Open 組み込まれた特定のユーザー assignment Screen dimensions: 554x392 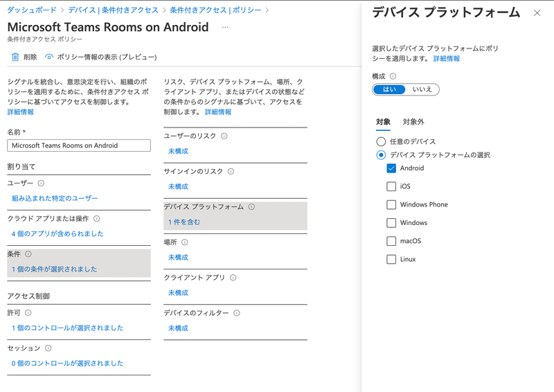pos(55,198)
